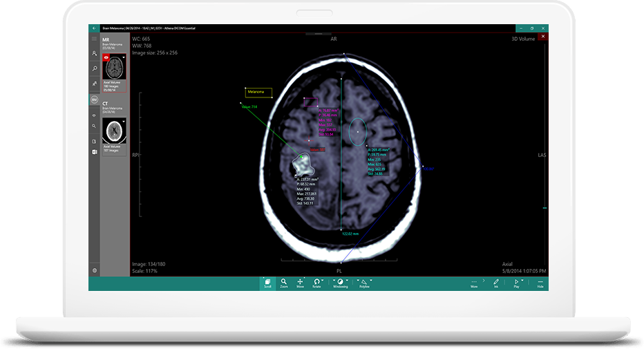Click the 122.02 mm measurement label
Screen dimensions: 644x349
[350, 234]
